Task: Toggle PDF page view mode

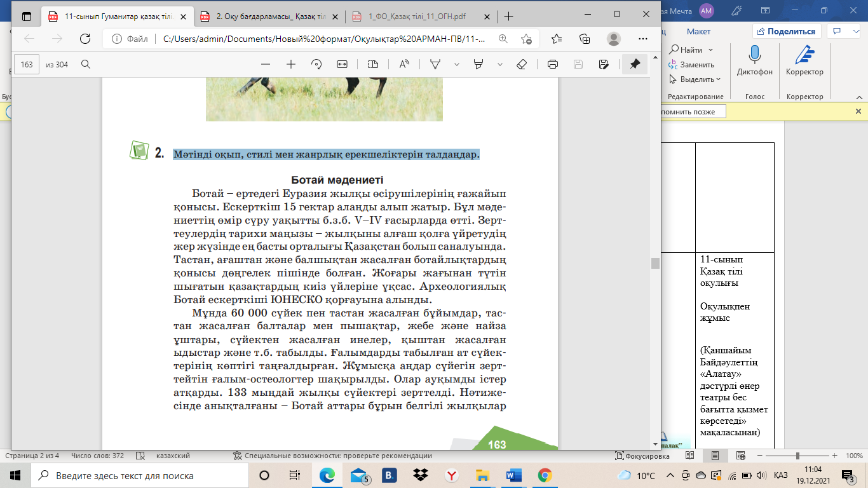Action: [373, 64]
